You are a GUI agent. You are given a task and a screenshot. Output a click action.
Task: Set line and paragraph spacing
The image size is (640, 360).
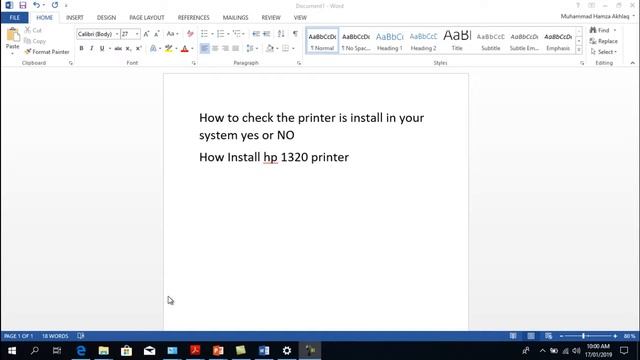(250, 49)
